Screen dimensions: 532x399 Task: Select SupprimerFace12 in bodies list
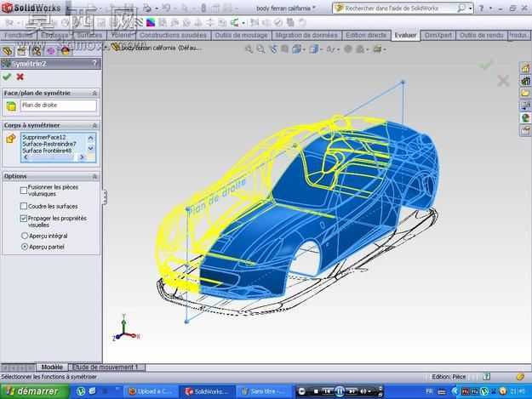click(44, 137)
